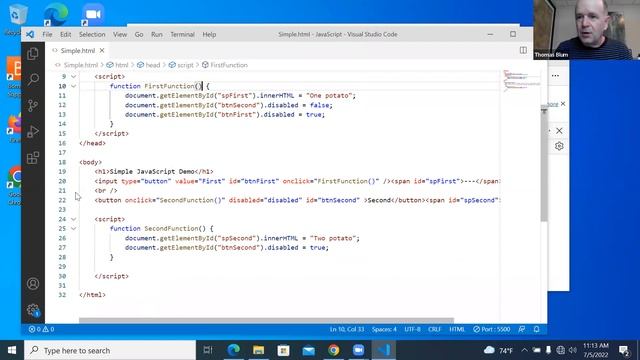
Task: Open the Zoom desktop shortcut
Action: (x=93, y=14)
